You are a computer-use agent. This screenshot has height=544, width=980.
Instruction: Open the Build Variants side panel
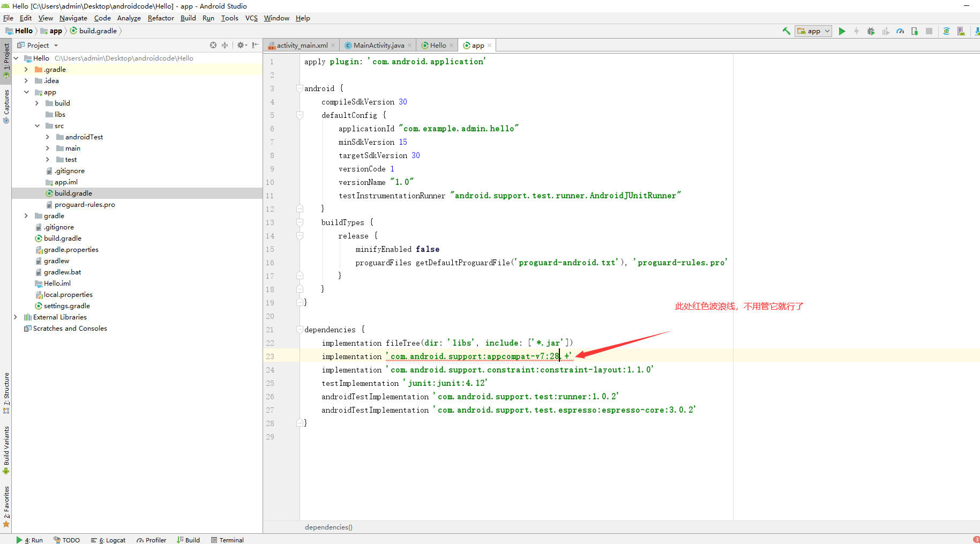(x=6, y=449)
